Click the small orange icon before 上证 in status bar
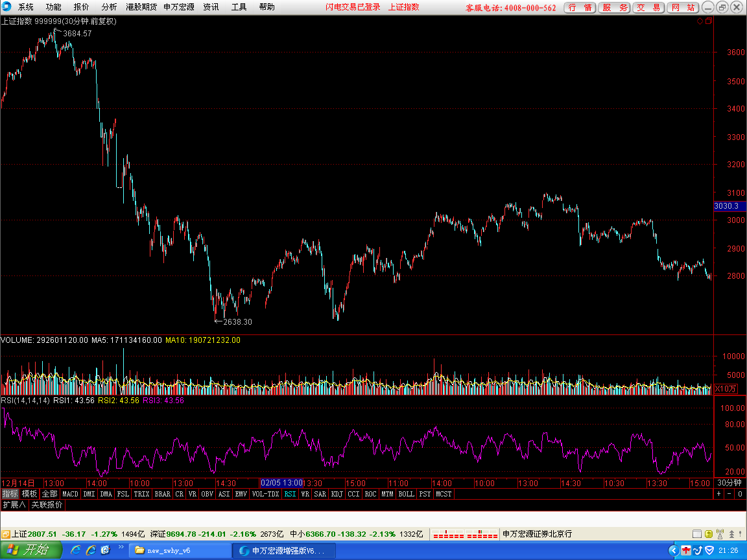Image resolution: width=747 pixels, height=560 pixels. tap(6, 534)
